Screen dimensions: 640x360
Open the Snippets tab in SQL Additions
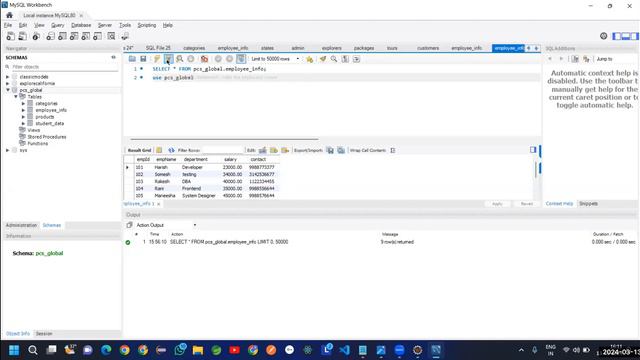tap(588, 204)
